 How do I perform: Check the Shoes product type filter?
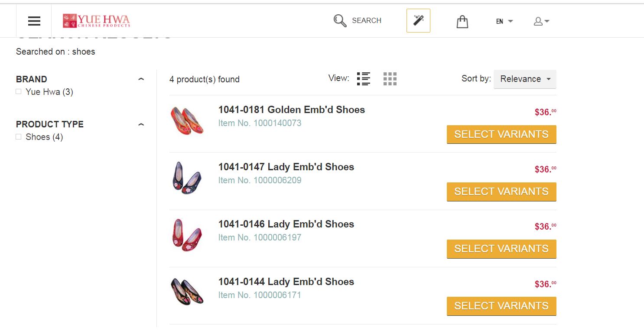click(19, 137)
